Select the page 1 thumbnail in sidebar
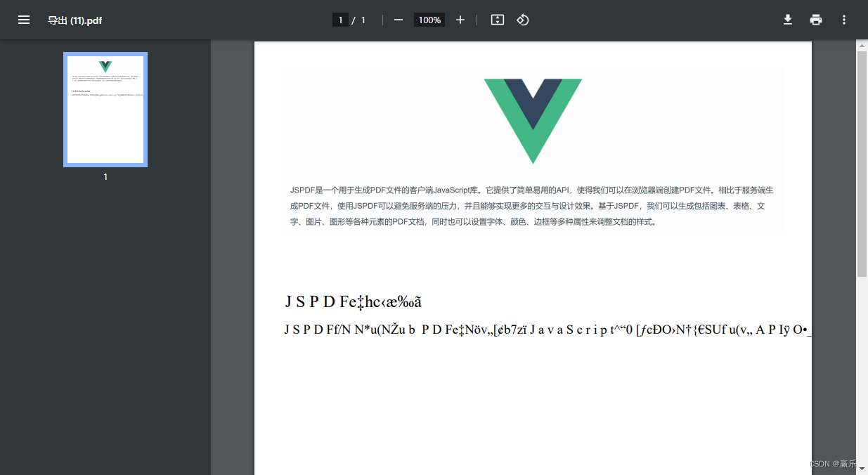The image size is (868, 475). (x=105, y=109)
